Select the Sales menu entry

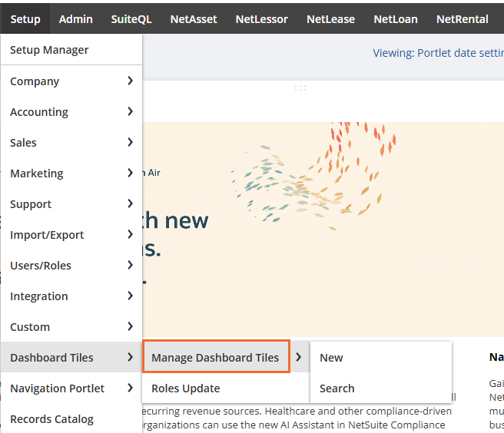(x=71, y=142)
